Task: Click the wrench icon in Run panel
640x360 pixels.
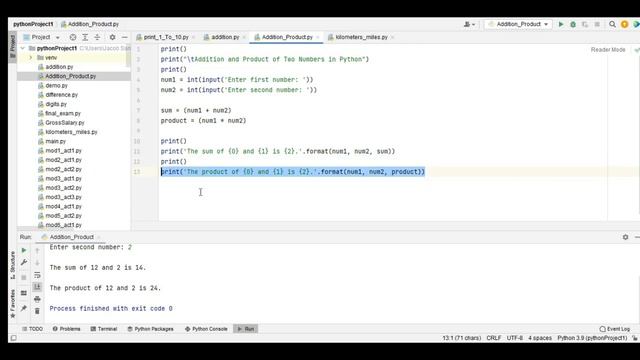Action: 24,262
